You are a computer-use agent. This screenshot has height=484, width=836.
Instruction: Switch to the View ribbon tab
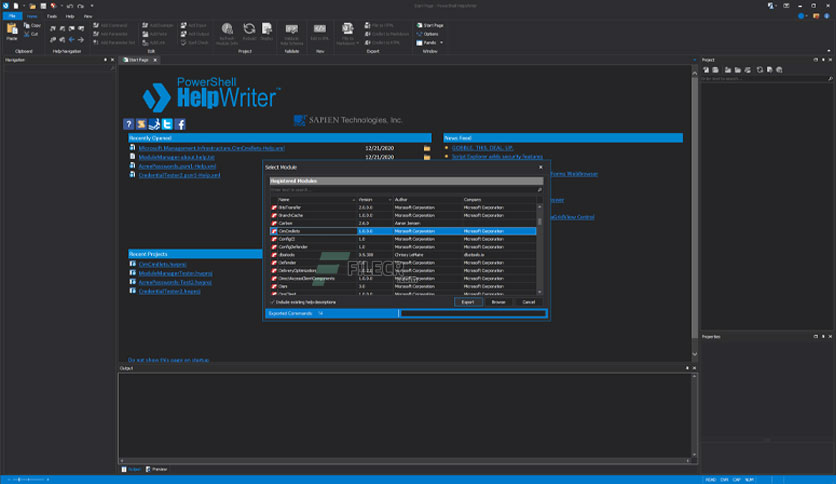pos(88,16)
